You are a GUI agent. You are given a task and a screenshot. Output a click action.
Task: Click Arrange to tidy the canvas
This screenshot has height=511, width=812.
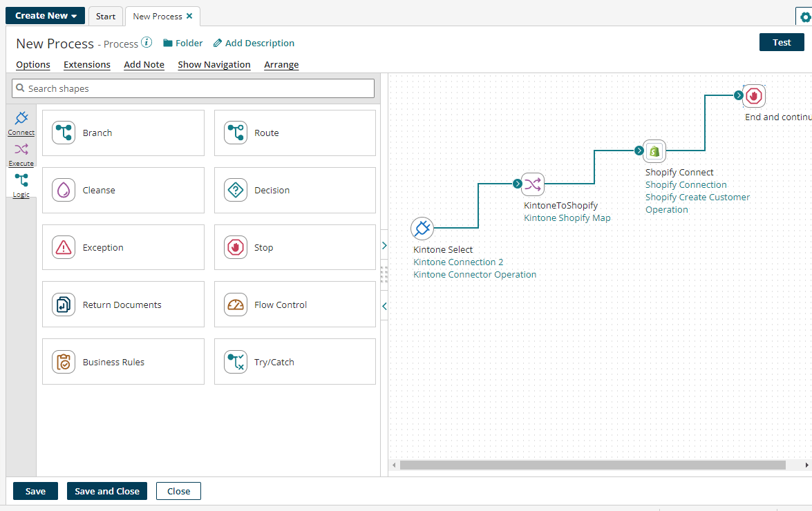click(281, 65)
